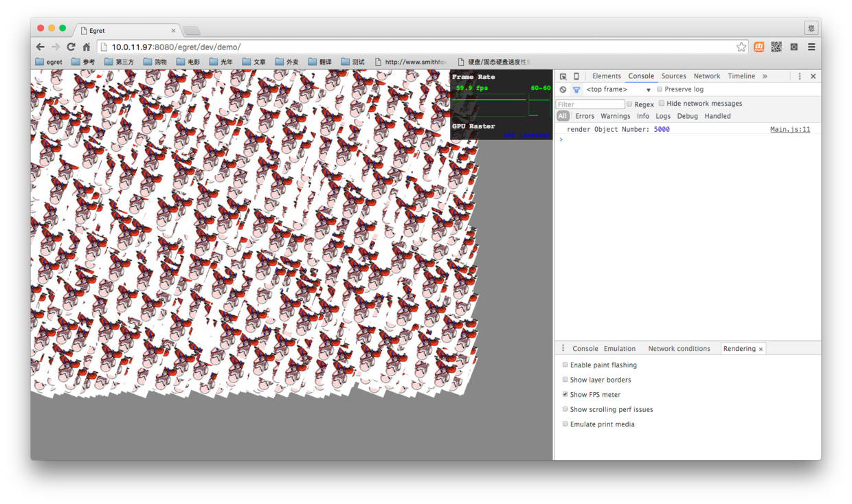852x504 pixels.
Task: Select the All log level filter
Action: [x=563, y=116]
